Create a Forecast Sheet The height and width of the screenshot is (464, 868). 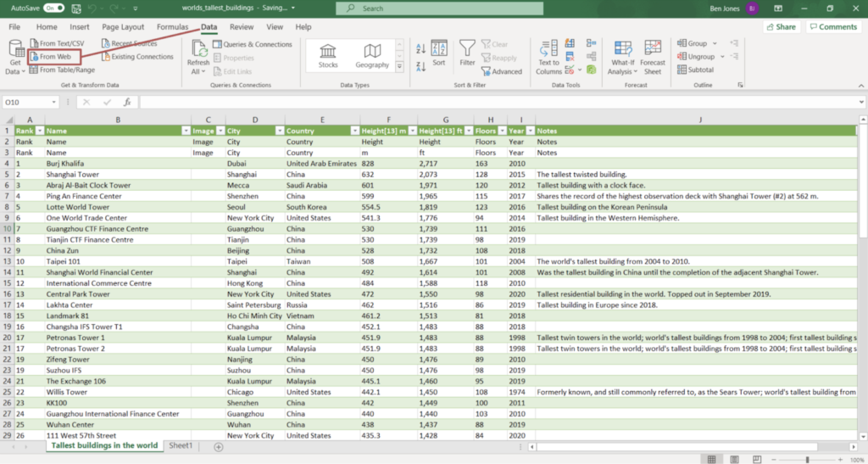[653, 58]
